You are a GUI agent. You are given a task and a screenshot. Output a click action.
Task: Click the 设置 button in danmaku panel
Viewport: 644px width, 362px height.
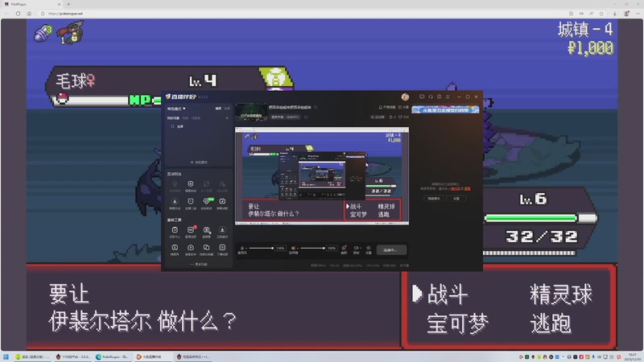click(x=456, y=199)
